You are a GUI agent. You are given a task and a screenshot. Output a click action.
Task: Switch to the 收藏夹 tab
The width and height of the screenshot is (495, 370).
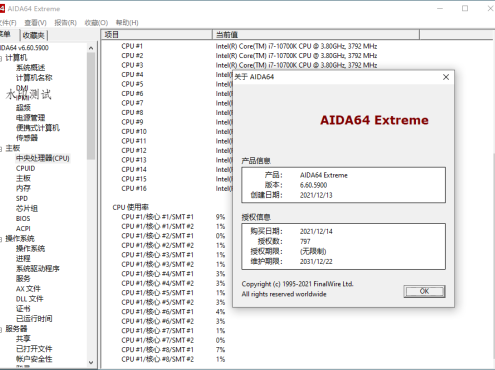[34, 35]
